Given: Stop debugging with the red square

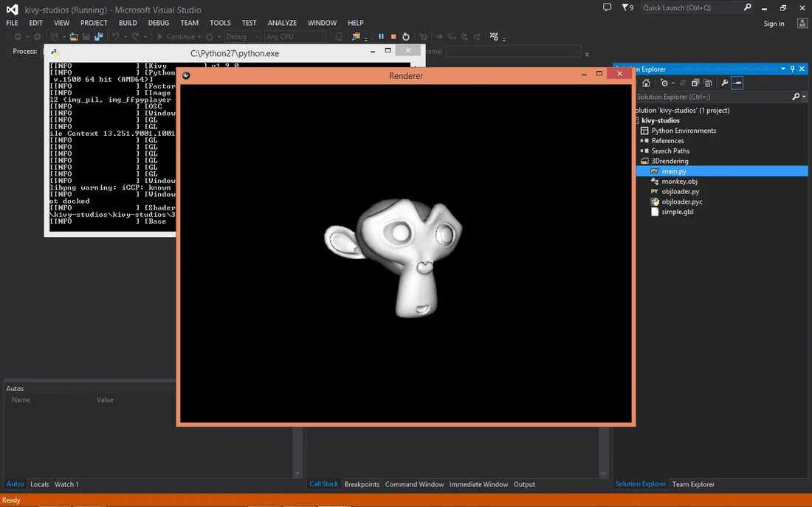Looking at the screenshot, I should tap(393, 37).
